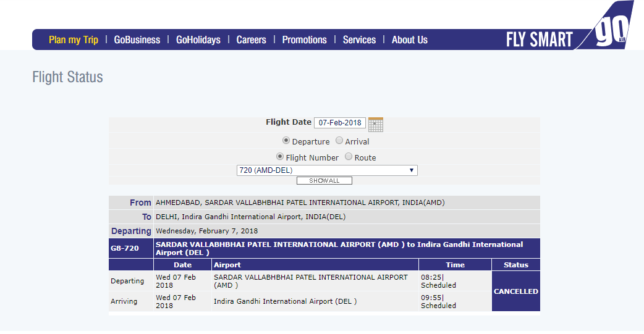This screenshot has width=644, height=334.
Task: Select the Departure radio button
Action: 286,140
